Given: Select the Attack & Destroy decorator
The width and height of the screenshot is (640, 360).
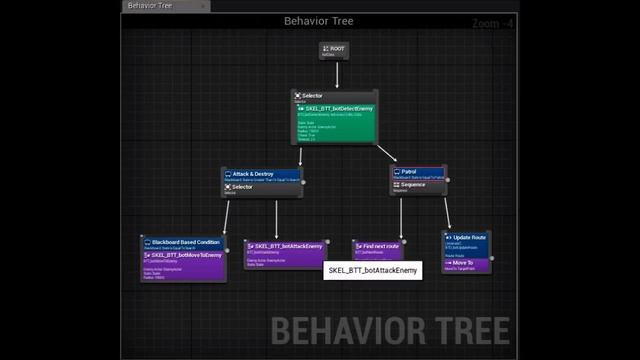Looking at the screenshot, I should pos(262,176).
